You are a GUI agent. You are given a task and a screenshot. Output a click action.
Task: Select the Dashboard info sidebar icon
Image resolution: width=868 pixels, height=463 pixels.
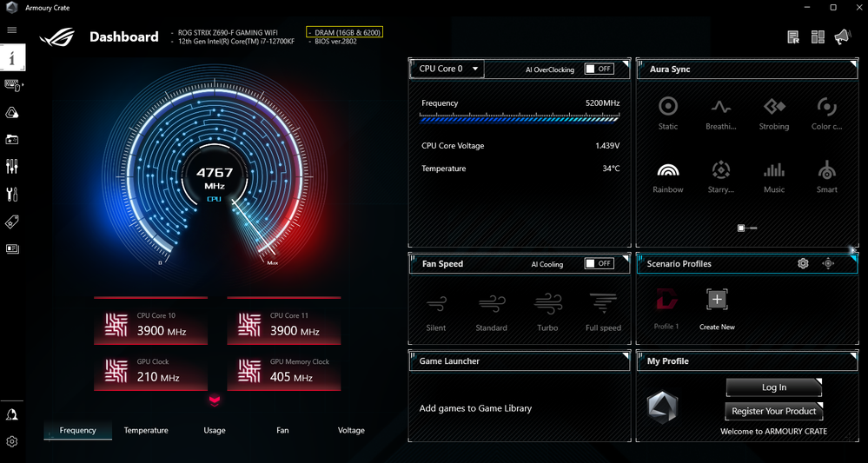(x=12, y=57)
